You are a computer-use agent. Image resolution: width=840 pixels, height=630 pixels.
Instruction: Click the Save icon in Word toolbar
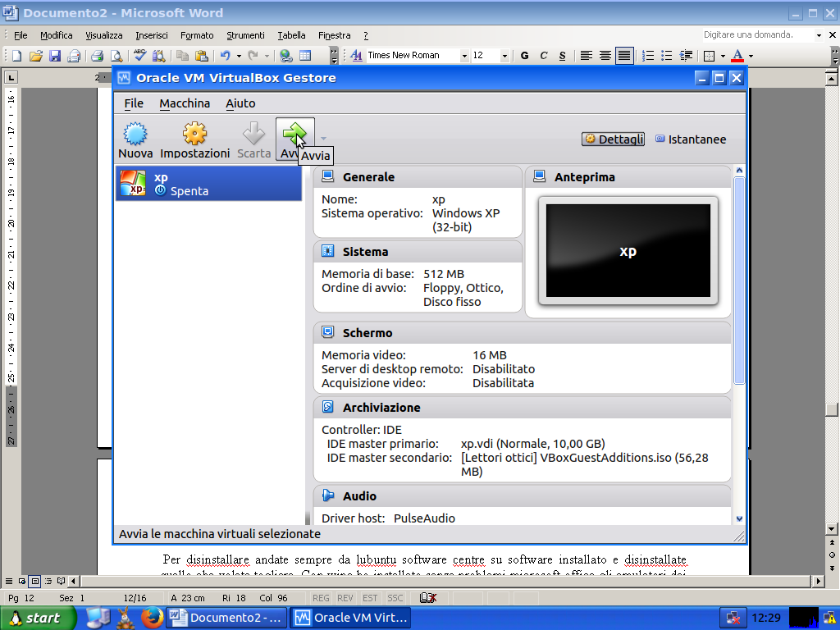[x=55, y=56]
